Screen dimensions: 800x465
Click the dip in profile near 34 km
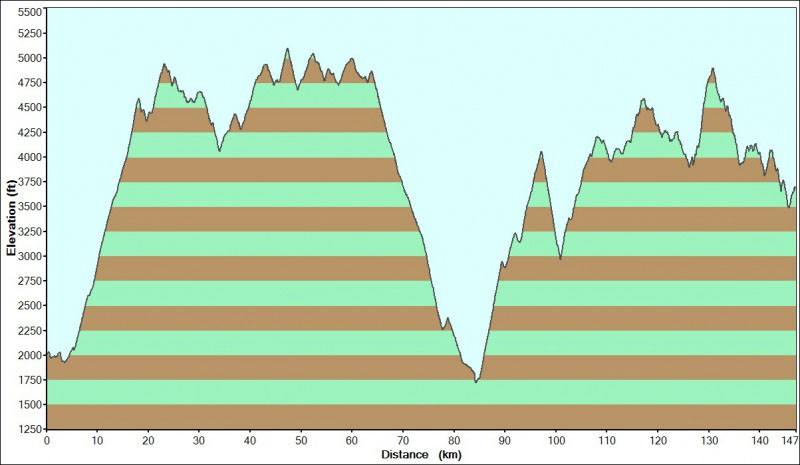[x=219, y=150]
